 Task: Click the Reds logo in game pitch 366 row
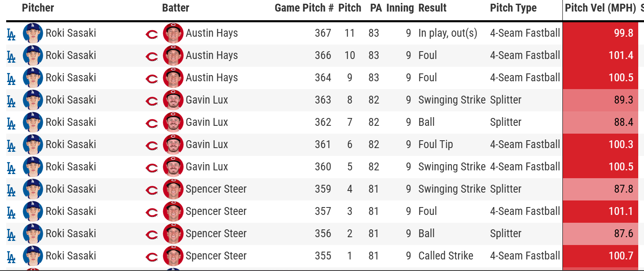click(152, 56)
